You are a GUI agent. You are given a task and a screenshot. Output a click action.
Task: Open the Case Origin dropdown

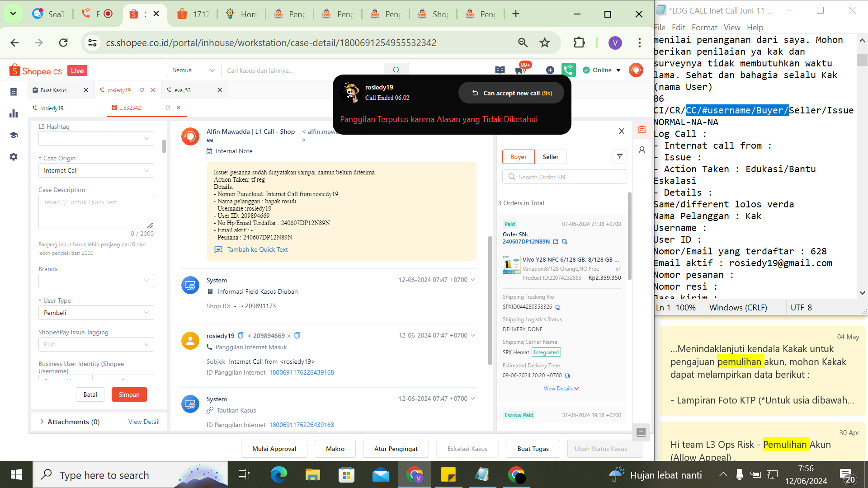tap(96, 170)
